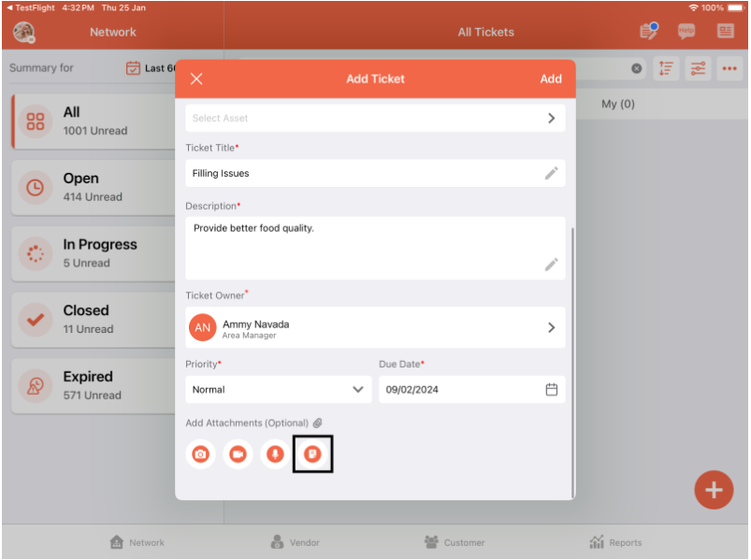Click the 'All Tickets' header title

(x=485, y=32)
